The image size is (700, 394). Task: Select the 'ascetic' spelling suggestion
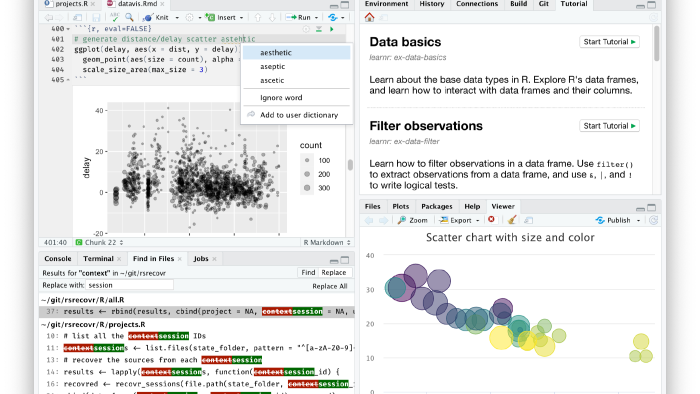click(x=296, y=80)
